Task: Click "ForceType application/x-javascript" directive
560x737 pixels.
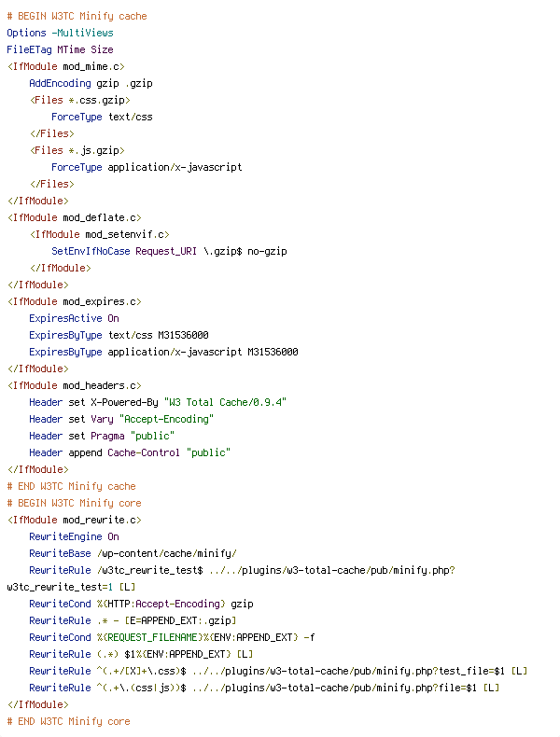Action: pos(147,167)
